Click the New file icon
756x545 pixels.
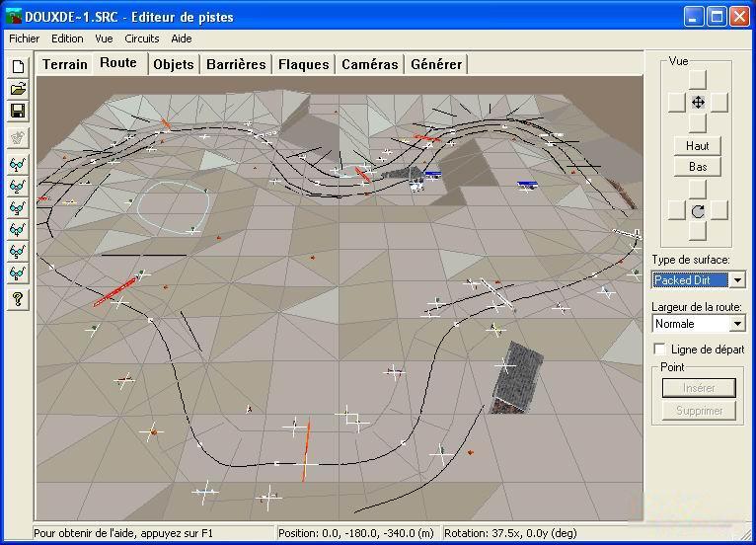click(x=18, y=66)
